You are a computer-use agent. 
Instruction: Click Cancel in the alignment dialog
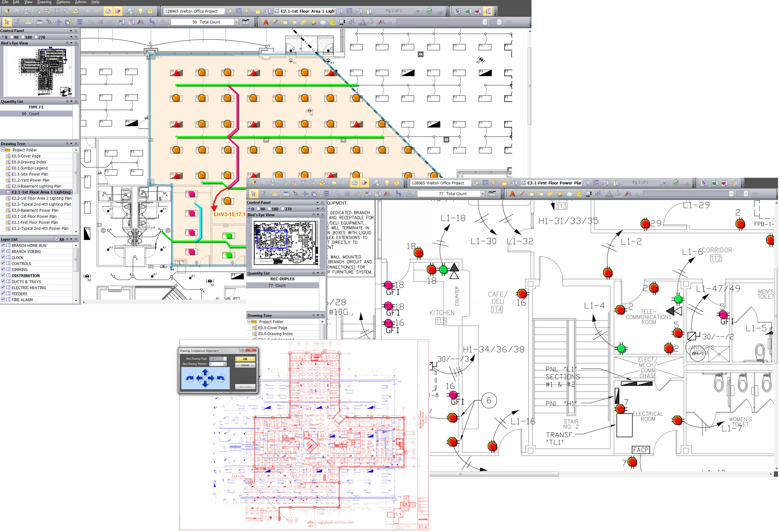(x=245, y=365)
